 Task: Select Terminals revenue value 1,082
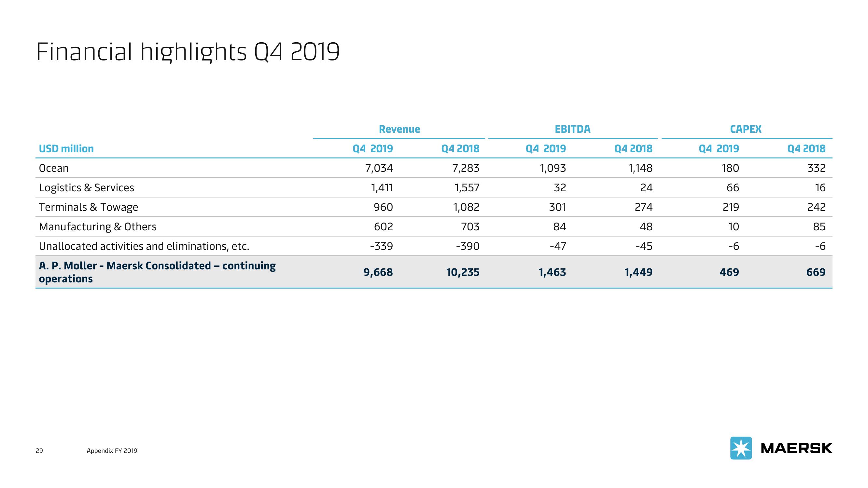(x=466, y=207)
